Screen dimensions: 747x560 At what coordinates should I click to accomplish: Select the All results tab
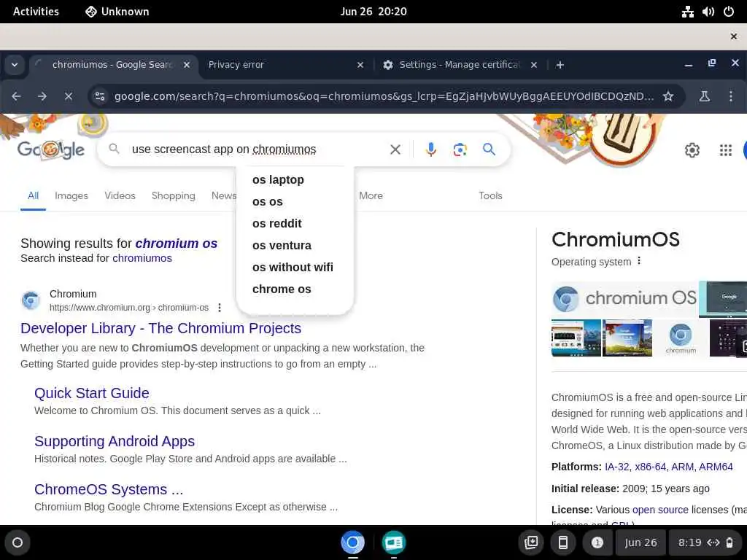(x=33, y=195)
